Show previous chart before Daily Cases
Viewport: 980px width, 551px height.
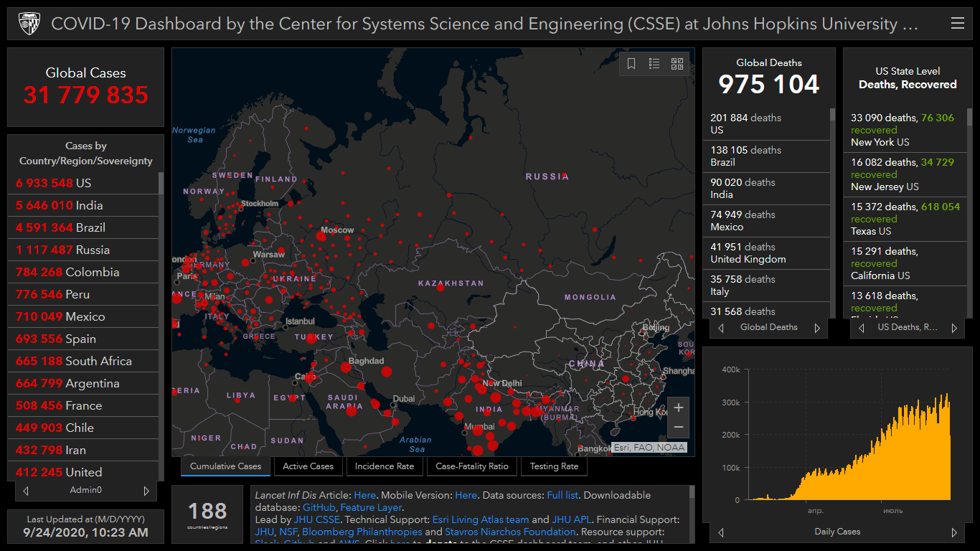pyautogui.click(x=721, y=532)
